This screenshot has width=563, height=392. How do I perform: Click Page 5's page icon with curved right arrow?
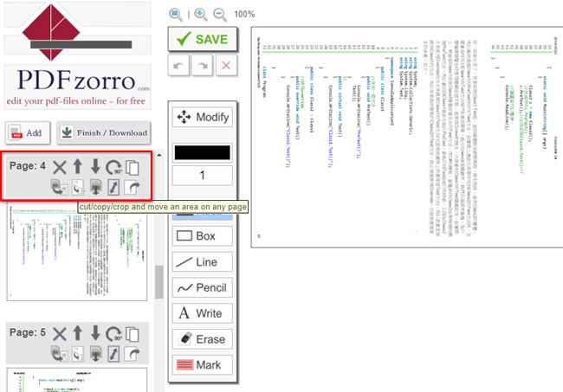pyautogui.click(x=132, y=354)
